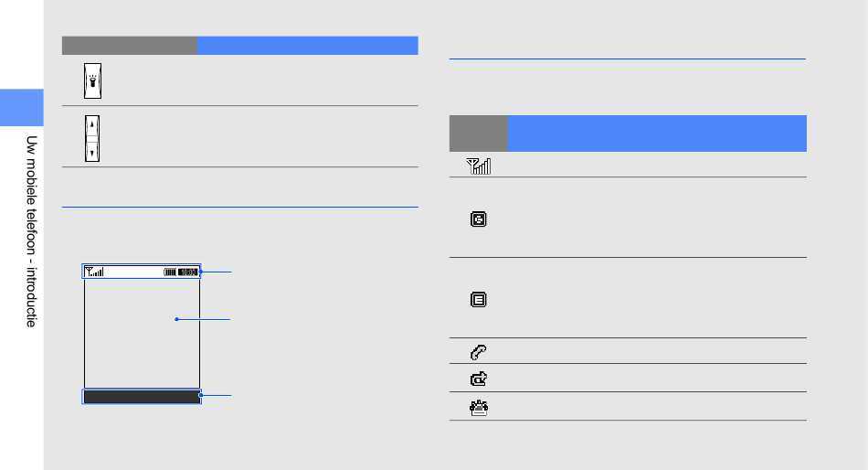The height and width of the screenshot is (470, 868).
Task: Click the up arrow on volume key icon
Action: coord(92,125)
